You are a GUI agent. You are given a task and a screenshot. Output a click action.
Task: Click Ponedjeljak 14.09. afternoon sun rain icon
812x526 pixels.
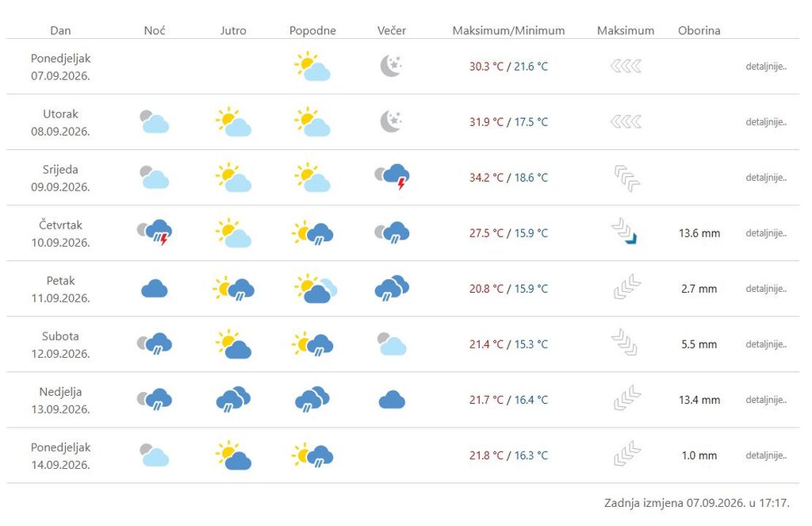(312, 455)
